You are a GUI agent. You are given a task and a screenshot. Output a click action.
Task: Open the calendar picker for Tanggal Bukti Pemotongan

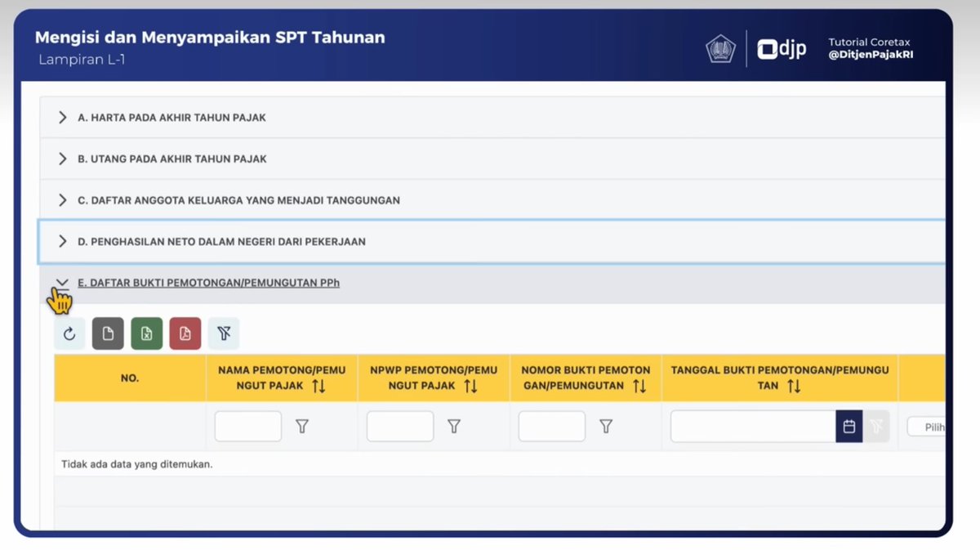(849, 426)
